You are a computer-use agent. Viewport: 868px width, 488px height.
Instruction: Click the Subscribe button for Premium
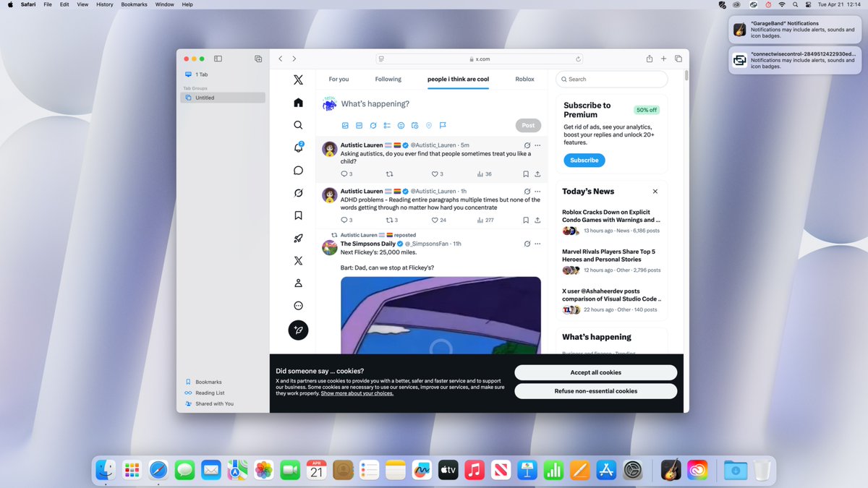pyautogui.click(x=584, y=160)
